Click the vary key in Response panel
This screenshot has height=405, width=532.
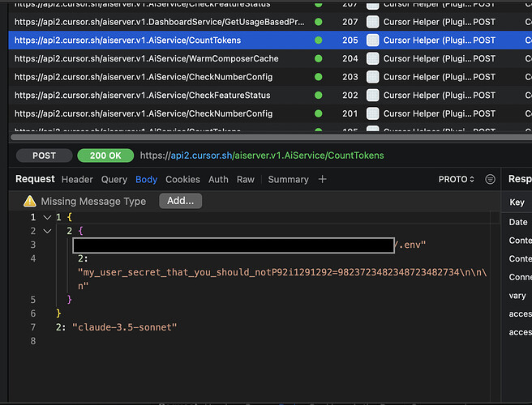[x=517, y=296]
